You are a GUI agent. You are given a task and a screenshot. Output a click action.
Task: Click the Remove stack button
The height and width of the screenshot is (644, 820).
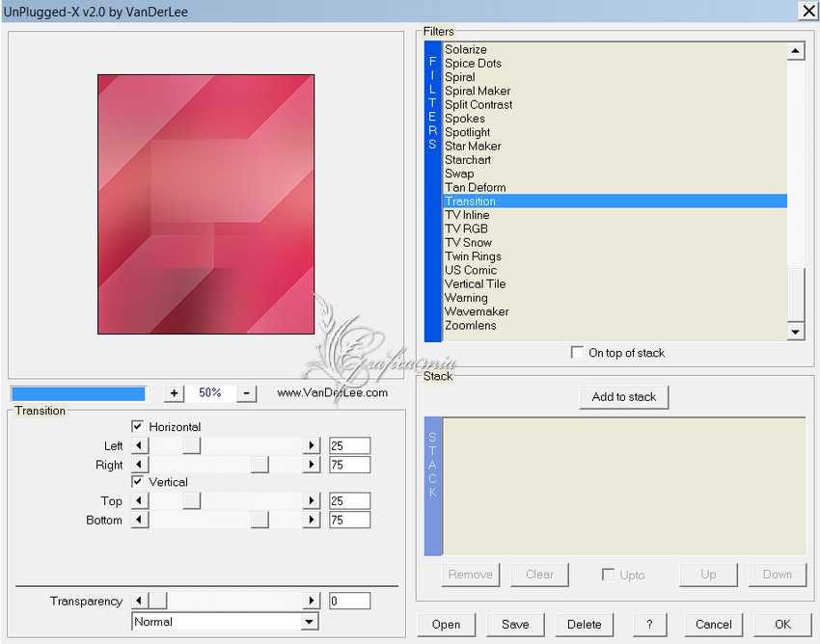click(471, 575)
